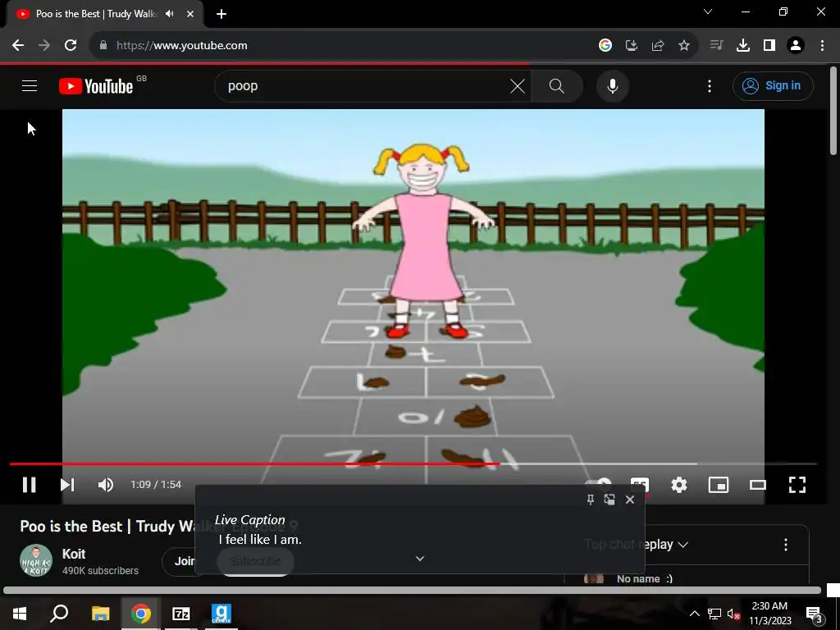Click the address bar URL youtube.com
840x630 pixels.
click(181, 46)
